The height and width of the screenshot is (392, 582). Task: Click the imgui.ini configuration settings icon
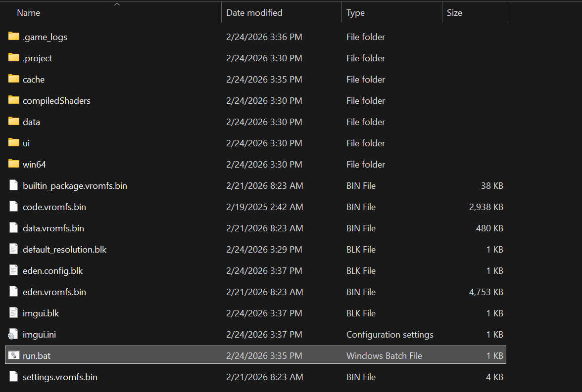[x=13, y=334]
